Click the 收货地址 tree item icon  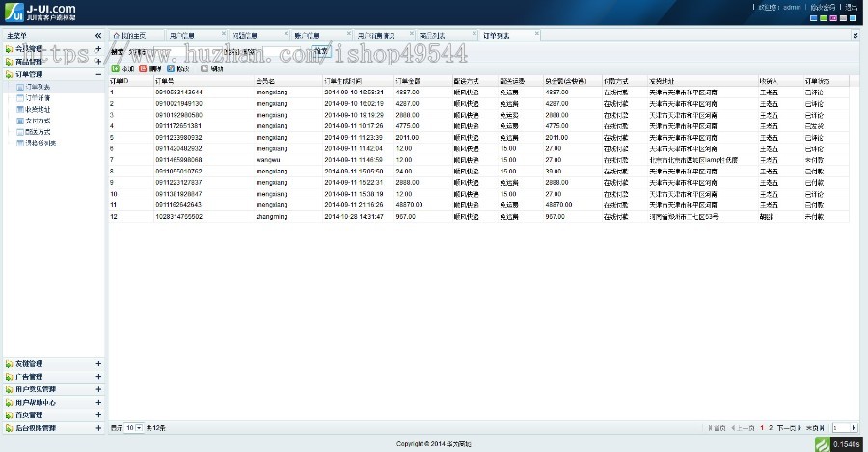pyautogui.click(x=20, y=110)
